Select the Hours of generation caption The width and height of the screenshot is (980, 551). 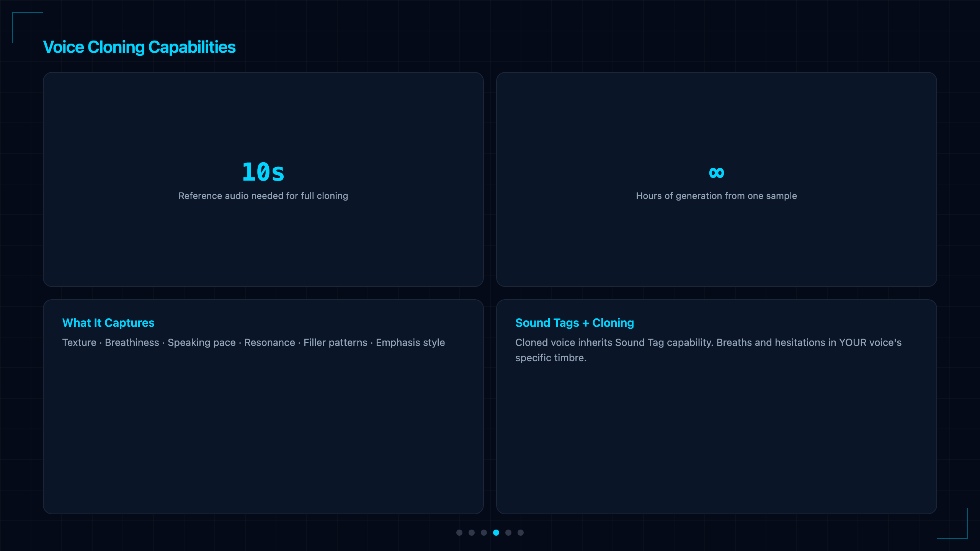coord(717,196)
